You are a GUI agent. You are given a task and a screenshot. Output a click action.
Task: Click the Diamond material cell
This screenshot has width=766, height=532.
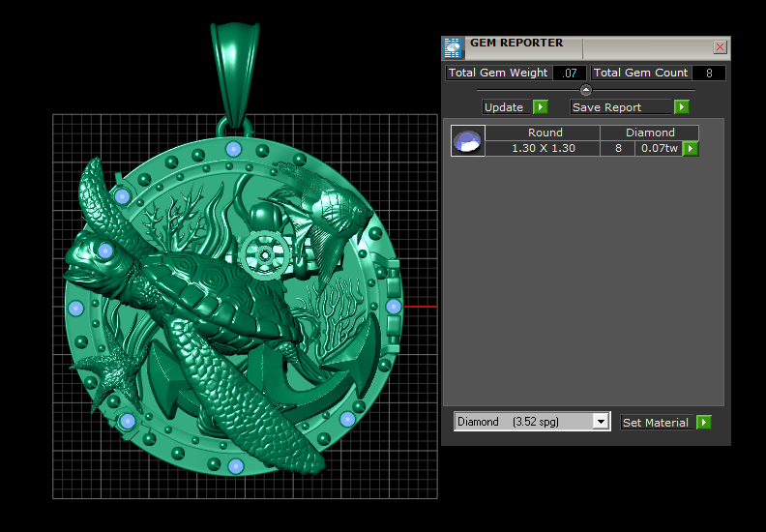pyautogui.click(x=649, y=133)
